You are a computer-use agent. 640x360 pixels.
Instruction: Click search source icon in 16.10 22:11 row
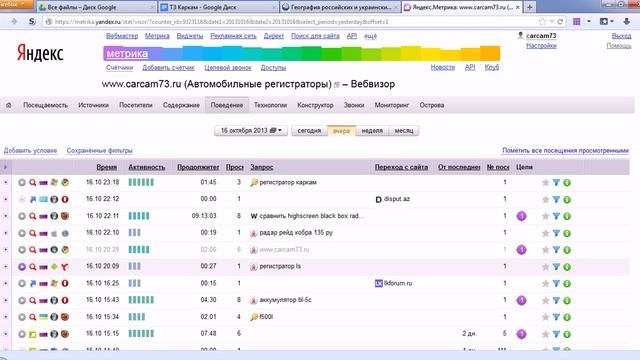[33, 216]
